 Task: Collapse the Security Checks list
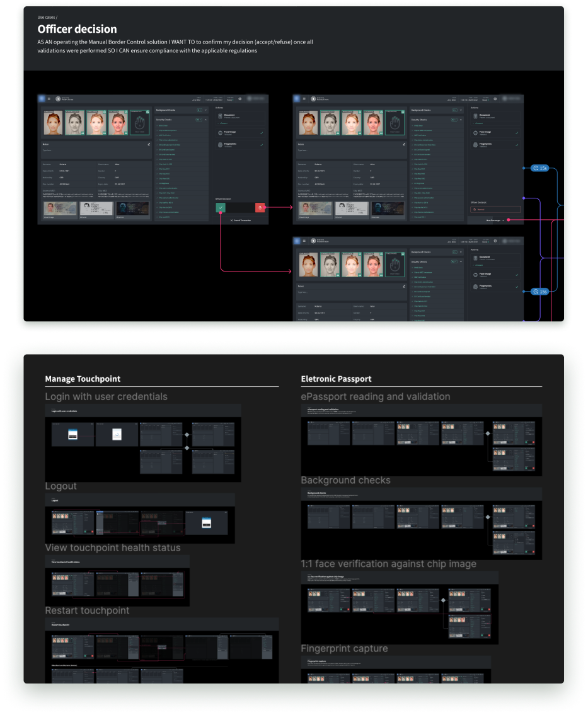click(206, 120)
